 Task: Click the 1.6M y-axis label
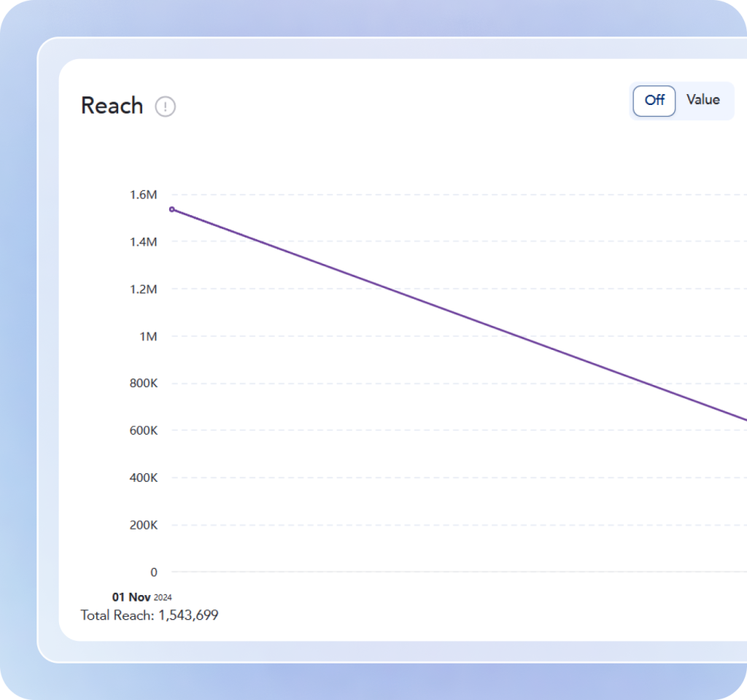(144, 195)
